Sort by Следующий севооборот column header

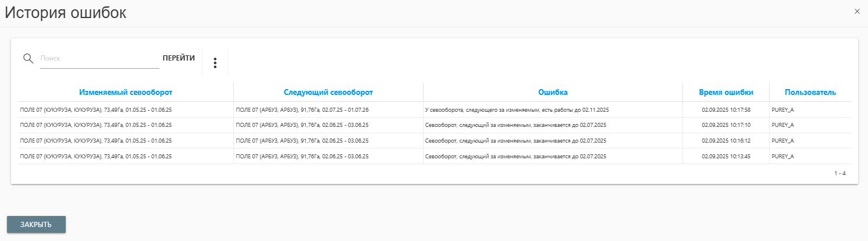[x=328, y=92]
